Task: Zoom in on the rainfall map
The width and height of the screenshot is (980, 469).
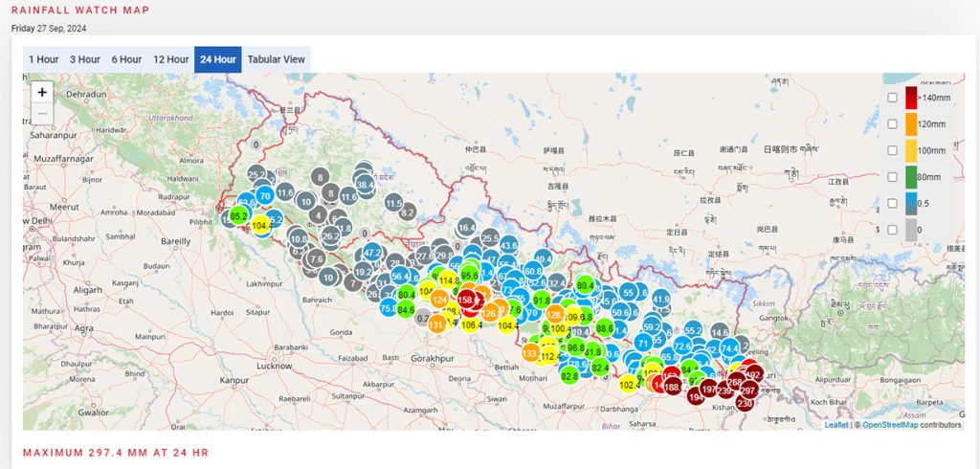Action: [42, 93]
